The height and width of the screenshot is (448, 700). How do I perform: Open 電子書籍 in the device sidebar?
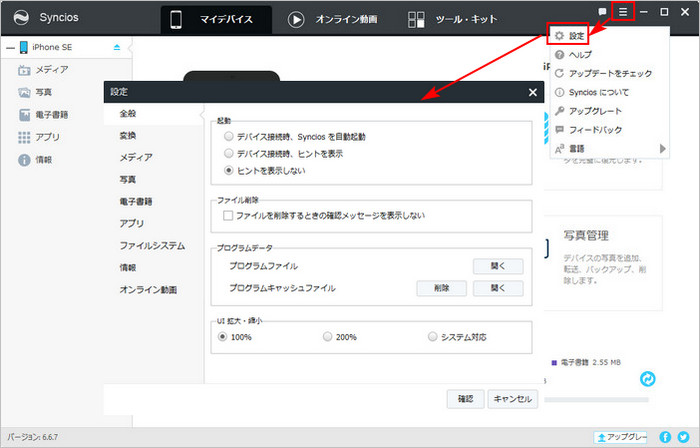(43, 115)
